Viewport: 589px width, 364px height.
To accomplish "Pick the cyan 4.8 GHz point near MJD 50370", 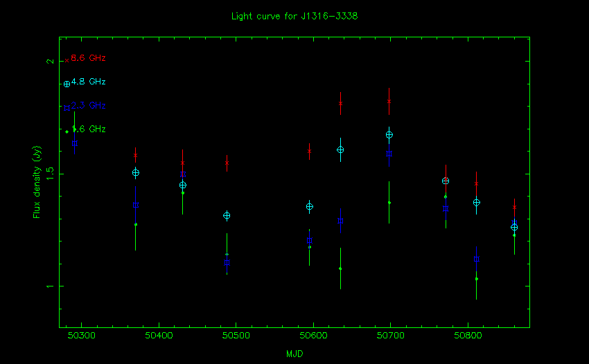I will [x=136, y=173].
